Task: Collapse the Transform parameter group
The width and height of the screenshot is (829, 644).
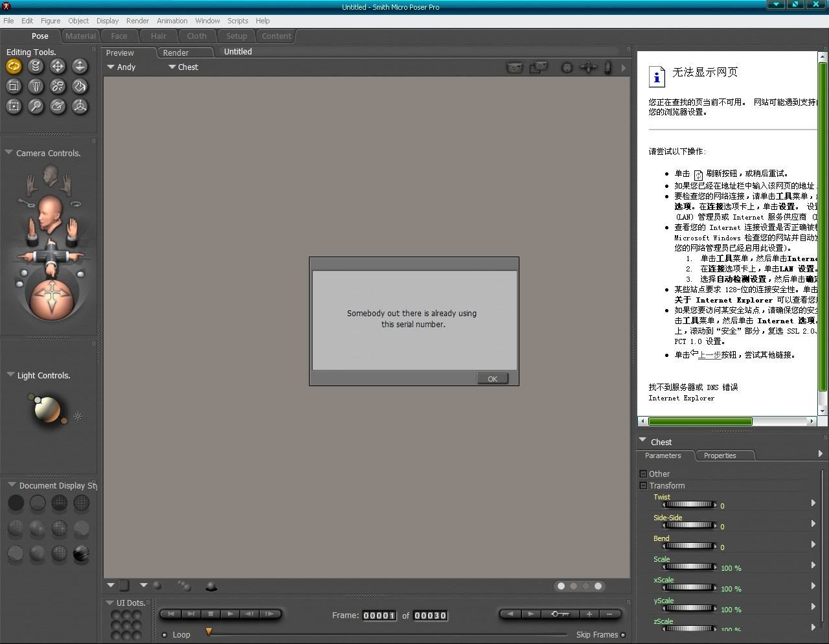Action: click(643, 485)
